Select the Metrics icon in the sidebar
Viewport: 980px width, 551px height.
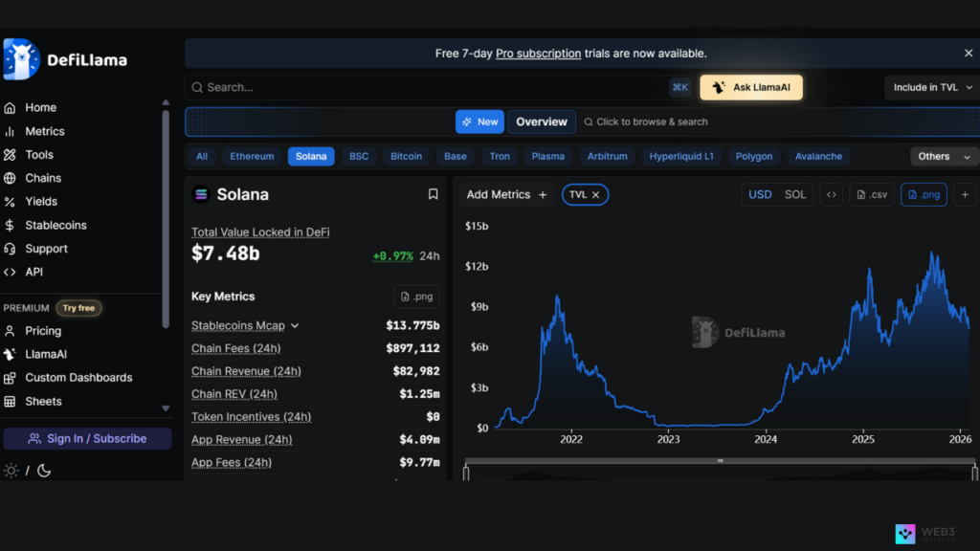[x=11, y=131]
